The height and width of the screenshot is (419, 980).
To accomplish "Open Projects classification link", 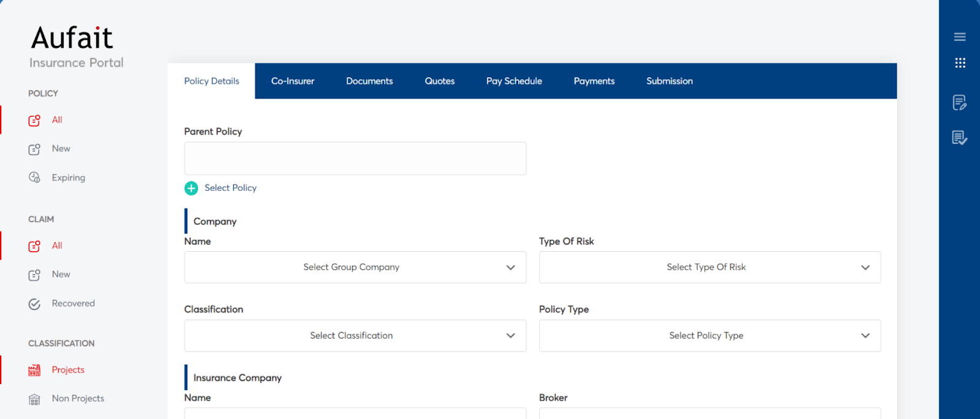I will tap(68, 370).
